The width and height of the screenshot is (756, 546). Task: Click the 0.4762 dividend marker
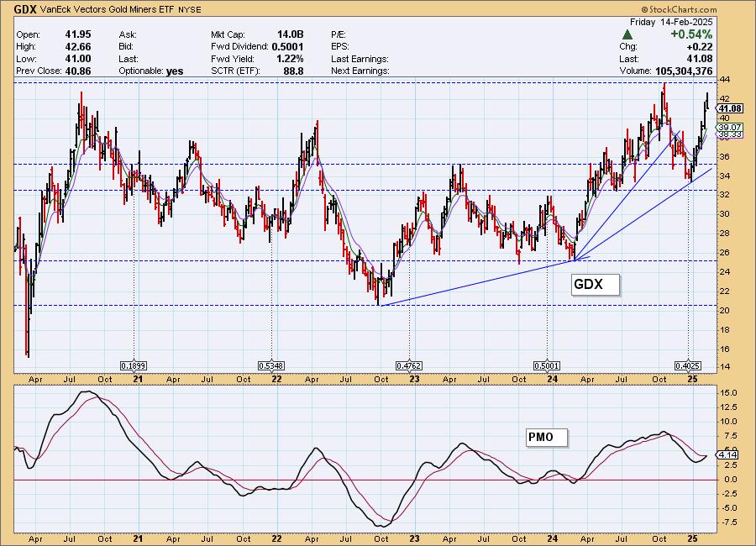(409, 366)
